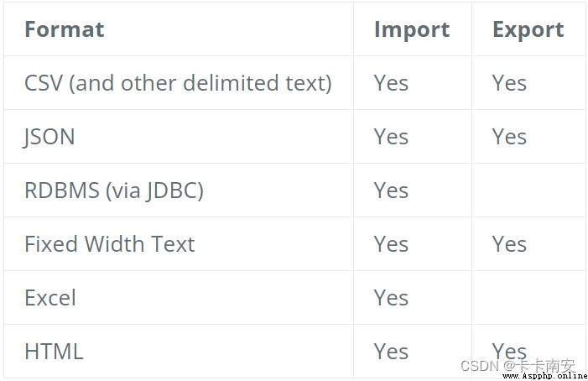The height and width of the screenshot is (381, 588).
Task: Select the RDBMS (via JDBC) cell
Action: click(x=114, y=190)
